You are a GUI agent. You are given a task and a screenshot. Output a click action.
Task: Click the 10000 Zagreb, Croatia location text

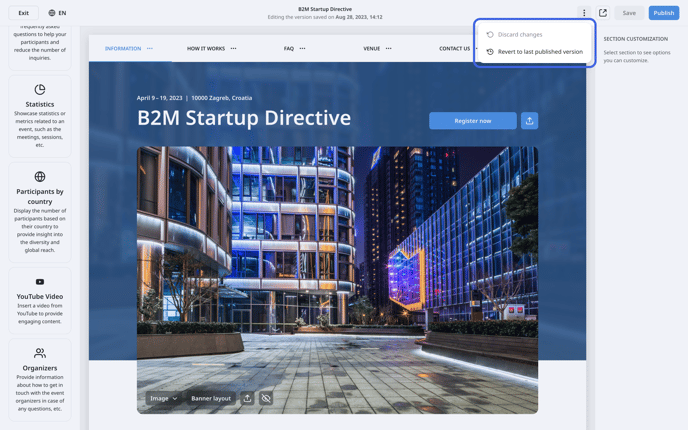point(222,98)
